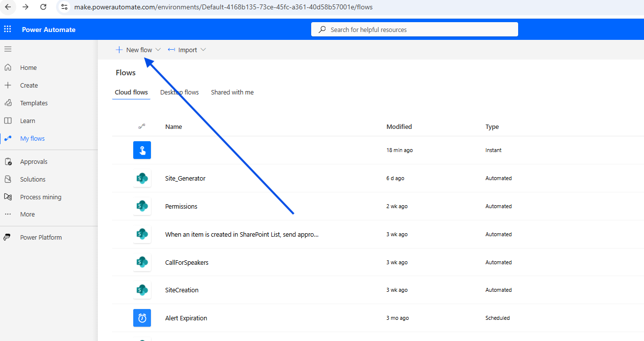Screen dimensions: 644x341
Task: Switch to the Shared with me tab
Action: click(232, 92)
